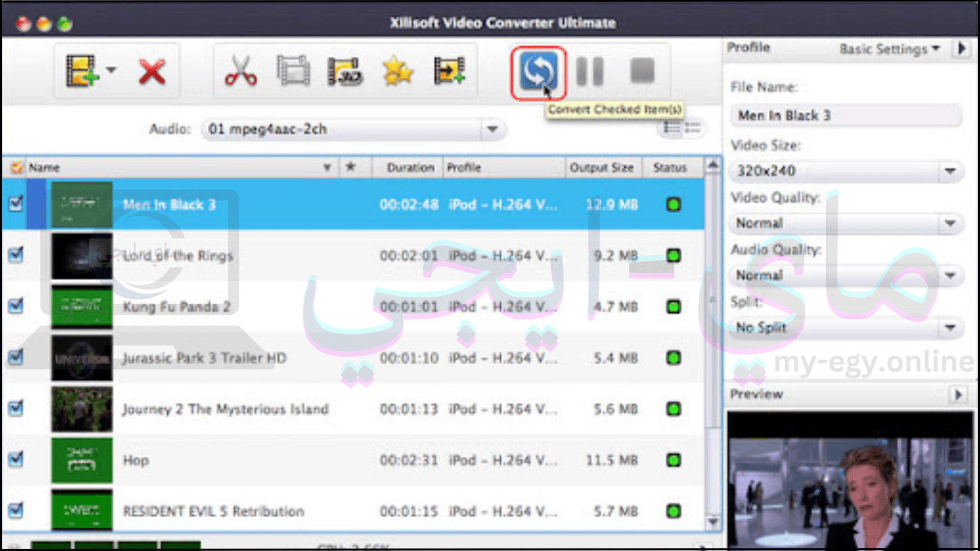Image resolution: width=980 pixels, height=551 pixels.
Task: Open the Split No Split dropdown
Action: [846, 327]
